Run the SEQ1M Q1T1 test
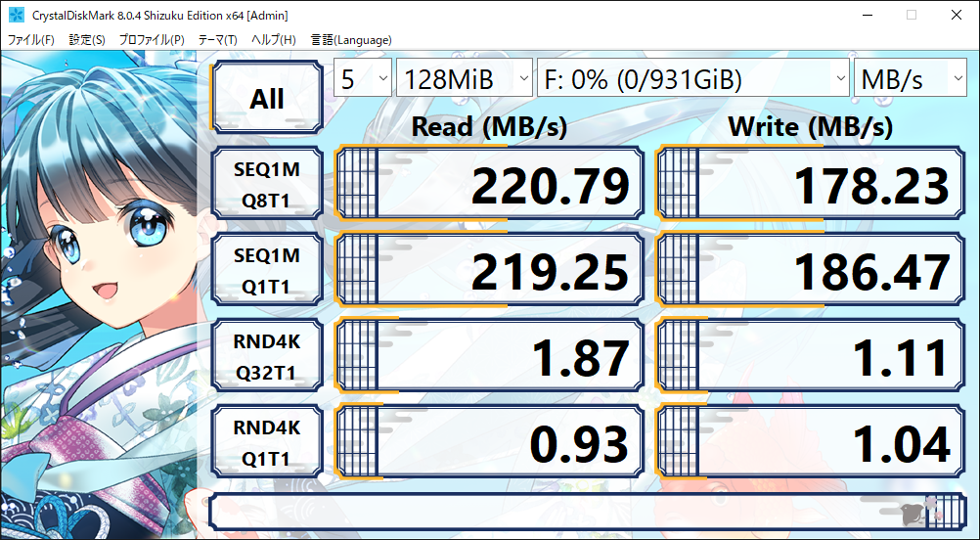Screen dimensions: 980x540 pos(267,269)
